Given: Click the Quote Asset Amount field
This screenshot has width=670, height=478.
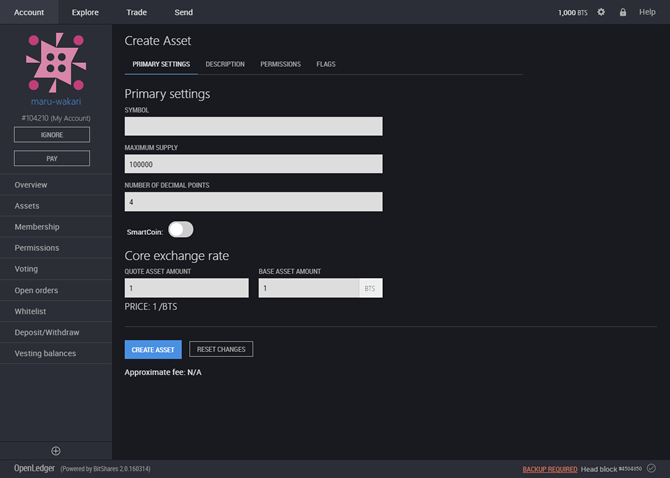Looking at the screenshot, I should tap(186, 288).
